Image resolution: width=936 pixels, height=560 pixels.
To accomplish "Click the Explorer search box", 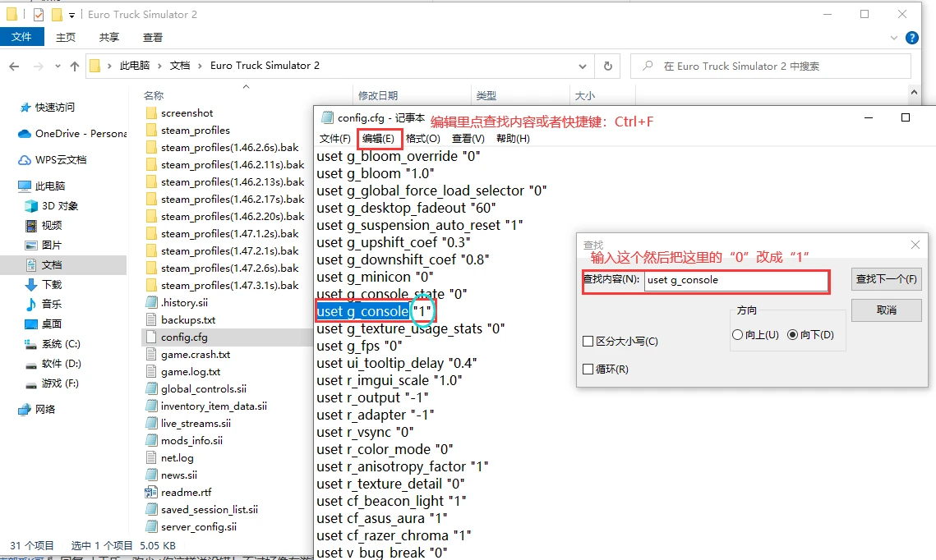I will pyautogui.click(x=770, y=67).
